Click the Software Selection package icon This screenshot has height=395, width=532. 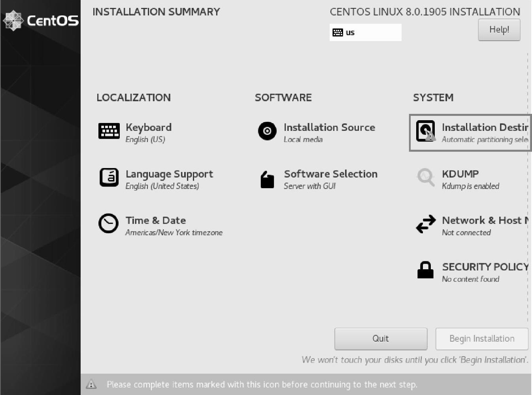(x=267, y=180)
